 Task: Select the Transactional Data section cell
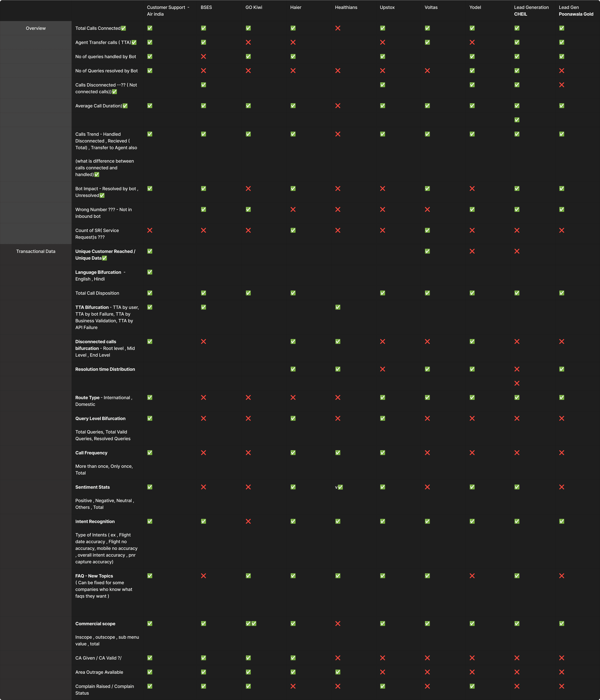click(x=35, y=251)
